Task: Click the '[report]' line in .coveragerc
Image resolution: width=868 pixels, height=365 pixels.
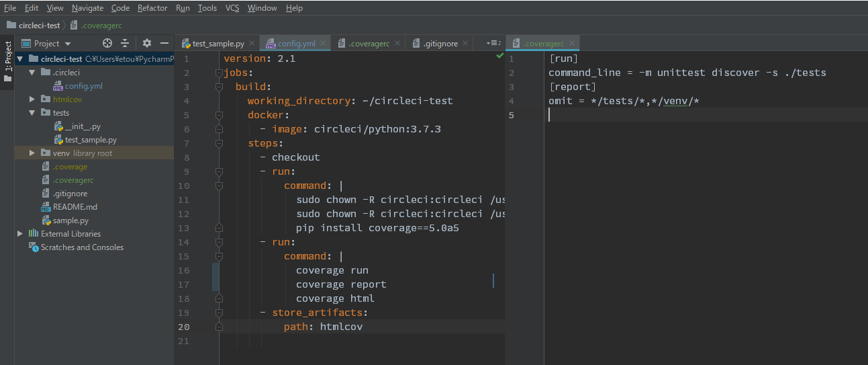Action: tap(572, 87)
